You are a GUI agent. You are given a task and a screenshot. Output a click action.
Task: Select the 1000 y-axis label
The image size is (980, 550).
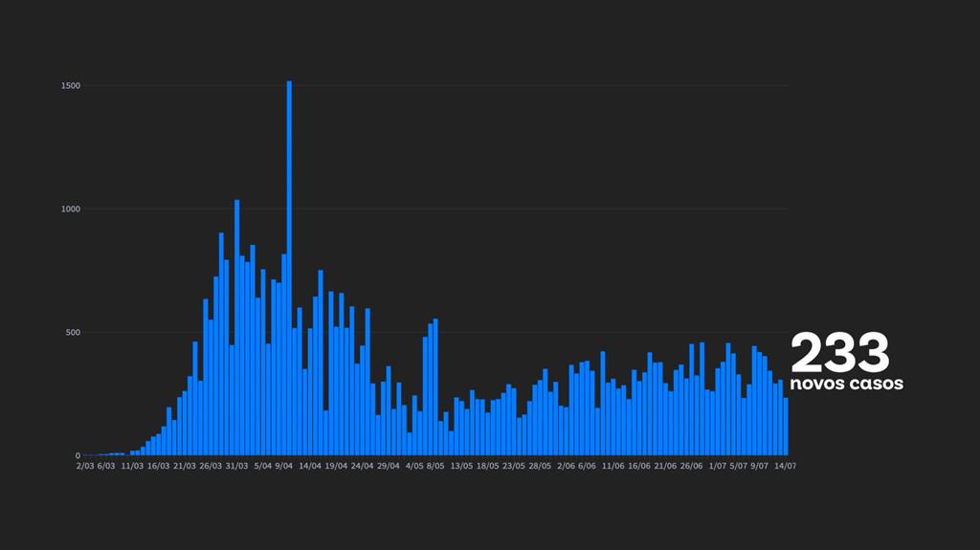point(70,209)
